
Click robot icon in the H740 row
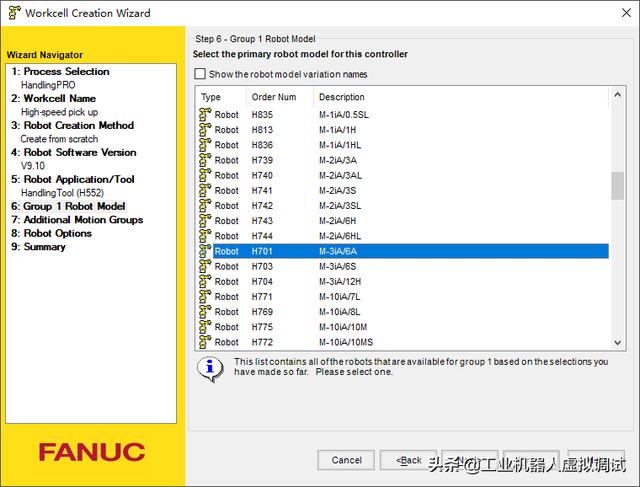pyautogui.click(x=205, y=175)
